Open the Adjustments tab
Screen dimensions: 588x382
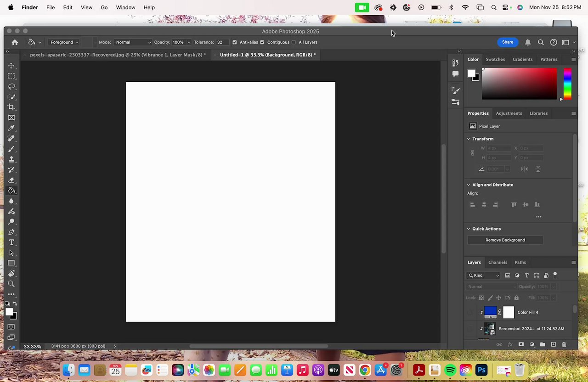pos(509,113)
